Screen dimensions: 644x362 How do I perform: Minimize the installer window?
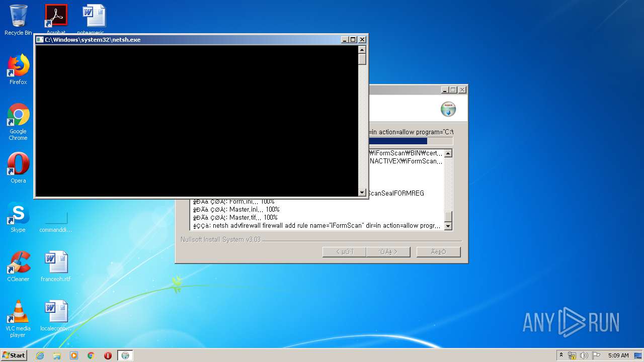(445, 90)
